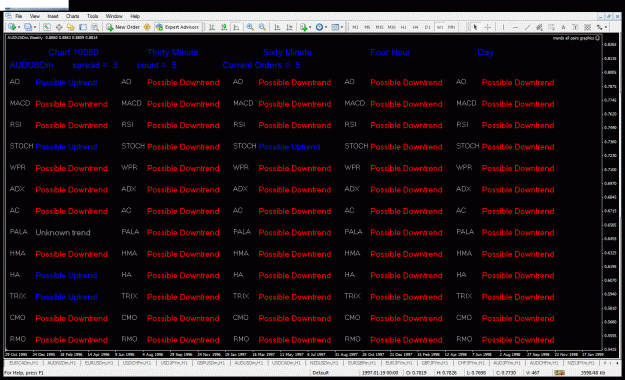Select the H1 timeframe button
Screen dimensions: 625x380
click(403, 27)
